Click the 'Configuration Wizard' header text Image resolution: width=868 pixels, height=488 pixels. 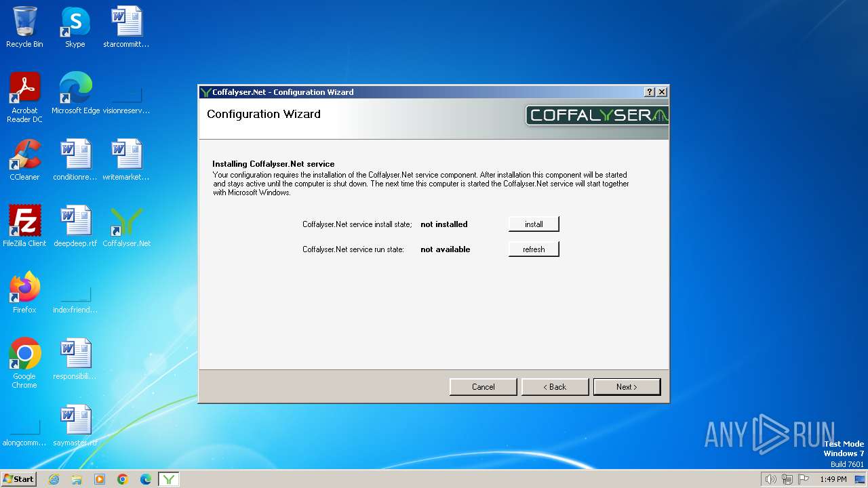coord(264,114)
